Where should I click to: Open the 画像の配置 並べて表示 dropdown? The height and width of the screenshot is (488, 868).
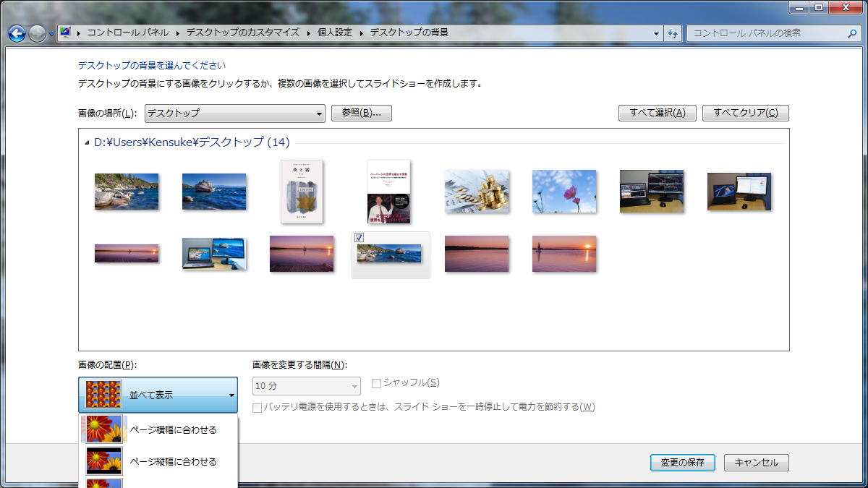[x=158, y=395]
